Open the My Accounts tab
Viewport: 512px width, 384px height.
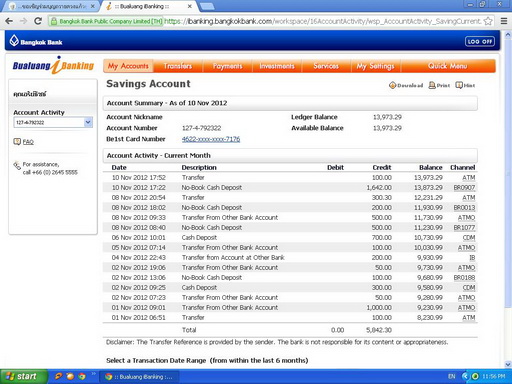point(128,66)
